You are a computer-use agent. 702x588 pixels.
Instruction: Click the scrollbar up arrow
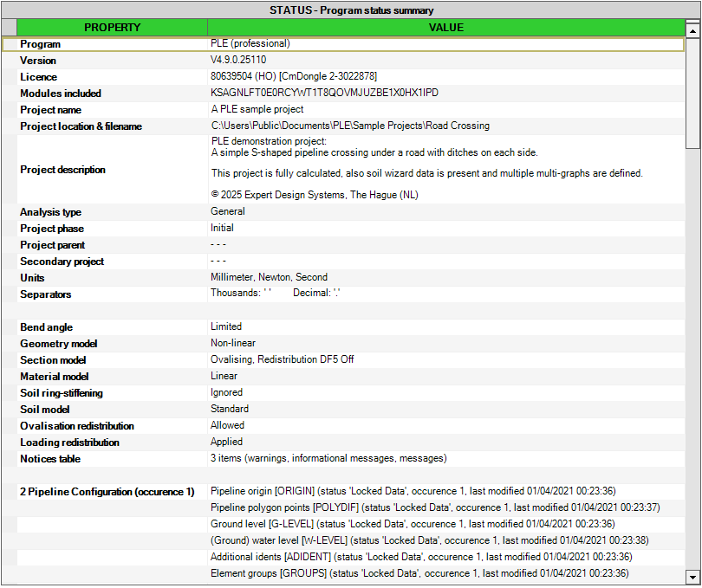[692, 29]
